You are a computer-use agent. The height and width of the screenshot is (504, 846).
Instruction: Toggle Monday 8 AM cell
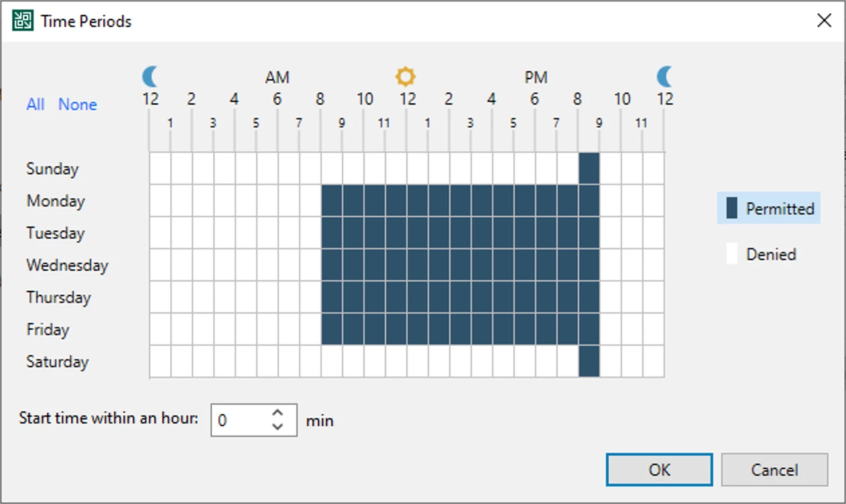pyautogui.click(x=332, y=200)
